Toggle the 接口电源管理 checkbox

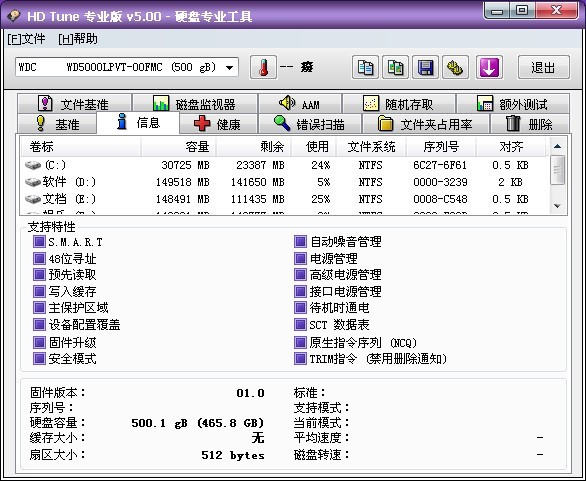300,291
